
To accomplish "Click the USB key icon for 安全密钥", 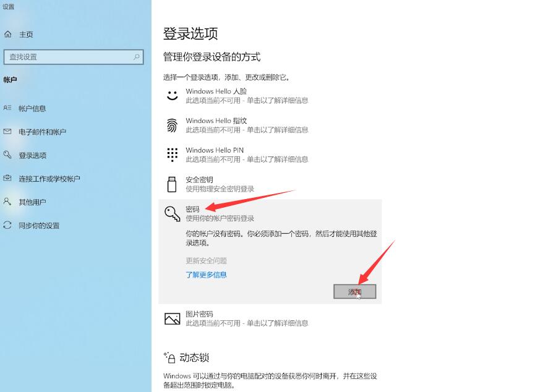I will [x=172, y=184].
